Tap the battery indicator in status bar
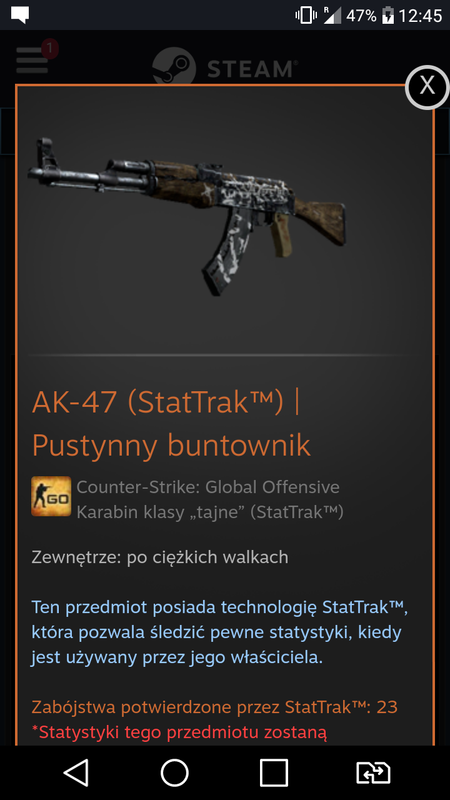Image resolution: width=450 pixels, height=800 pixels. (388, 15)
